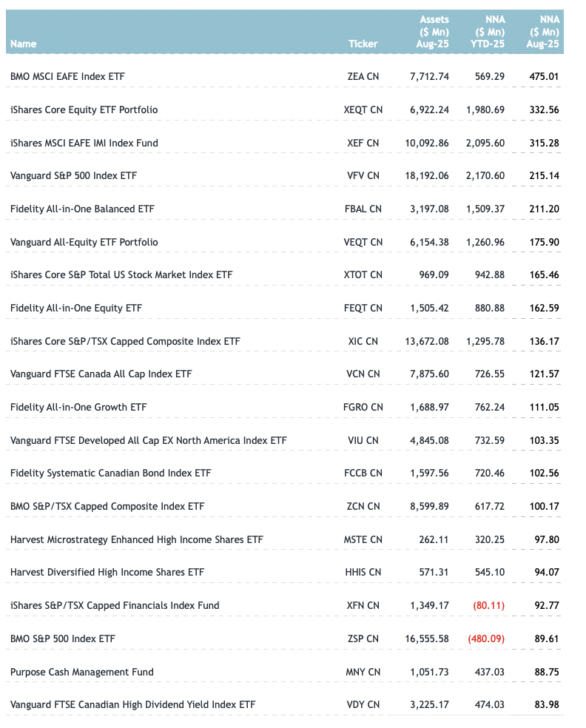Click Fidelity Systematic Canadian Bond Index ETF
Screen dimensions: 586x728
[107, 473]
